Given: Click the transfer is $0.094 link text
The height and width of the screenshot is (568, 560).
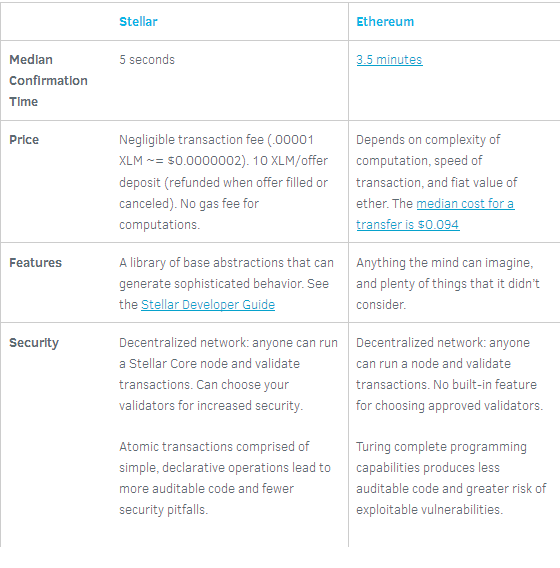Looking at the screenshot, I should point(408,225).
